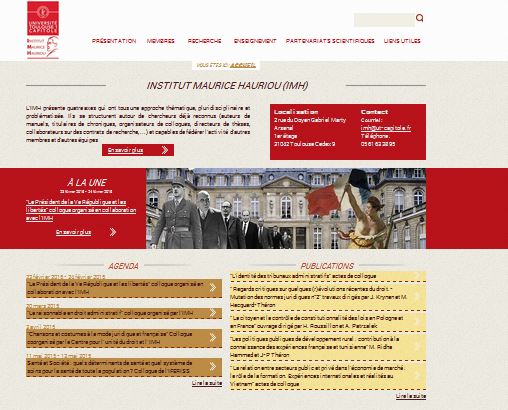Viewport: 508px width, 410px height.
Task: Focus the search input field
Action: [384, 20]
